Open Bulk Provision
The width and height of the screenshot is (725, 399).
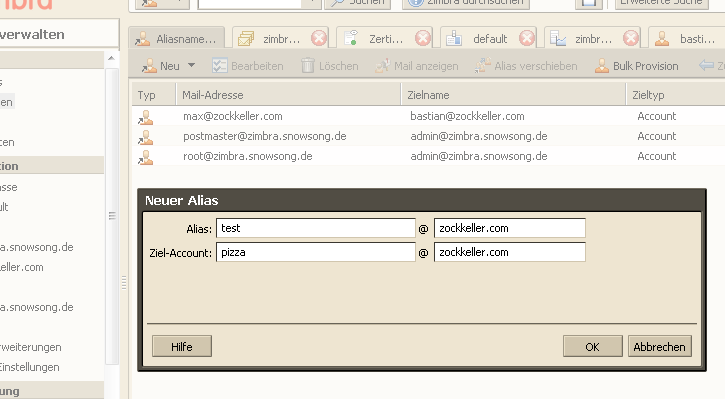click(637, 66)
